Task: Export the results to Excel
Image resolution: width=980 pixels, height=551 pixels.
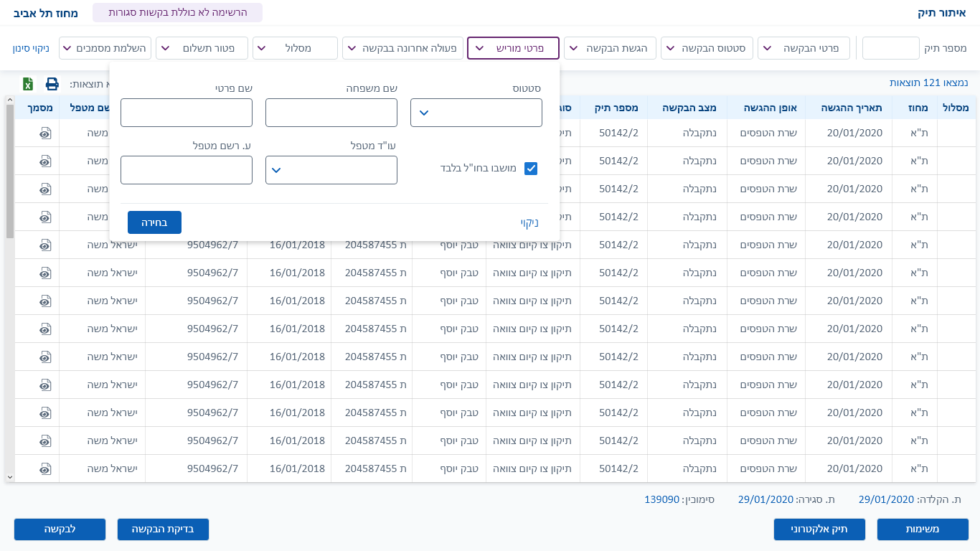Action: [x=28, y=84]
